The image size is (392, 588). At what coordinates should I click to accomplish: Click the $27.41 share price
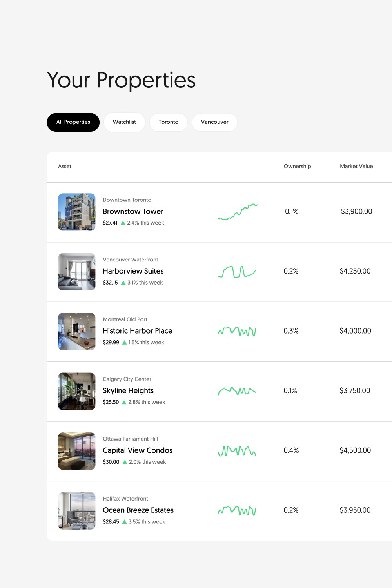pos(110,223)
